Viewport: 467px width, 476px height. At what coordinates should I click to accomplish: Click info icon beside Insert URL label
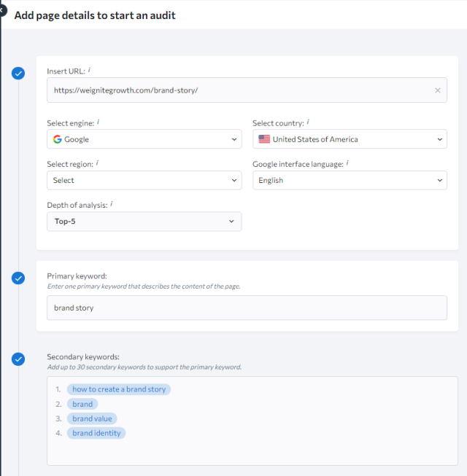coord(89,71)
